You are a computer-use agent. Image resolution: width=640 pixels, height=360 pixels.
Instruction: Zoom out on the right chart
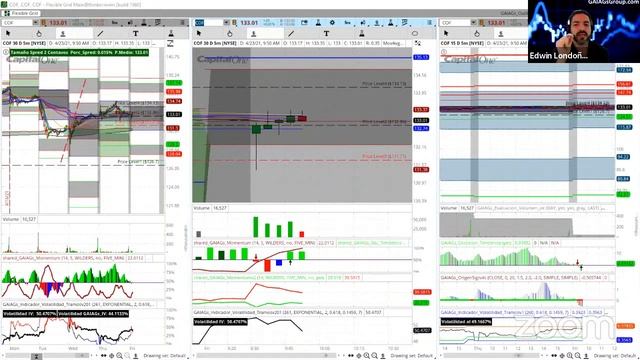578,356
